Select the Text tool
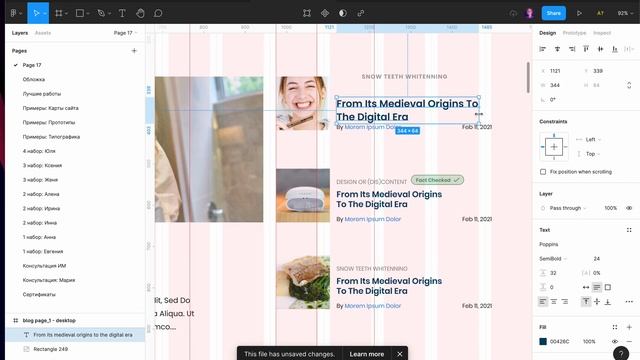 click(x=122, y=13)
